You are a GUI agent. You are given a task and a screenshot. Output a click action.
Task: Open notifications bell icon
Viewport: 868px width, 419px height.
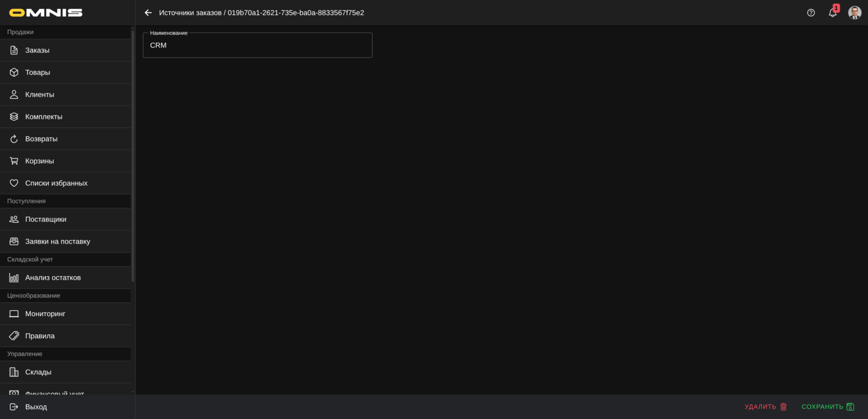click(832, 13)
